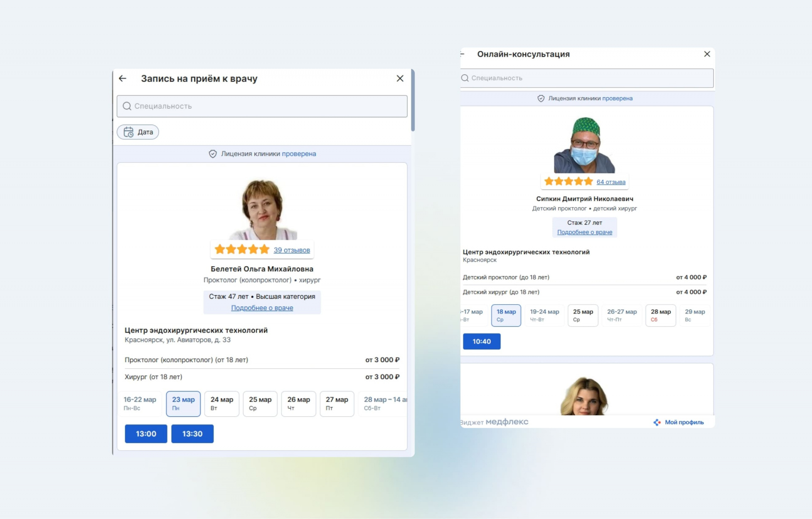
Task: Click 'Проктолог (колопроктолог) (от 18 лет)' service row
Action: pos(262,360)
